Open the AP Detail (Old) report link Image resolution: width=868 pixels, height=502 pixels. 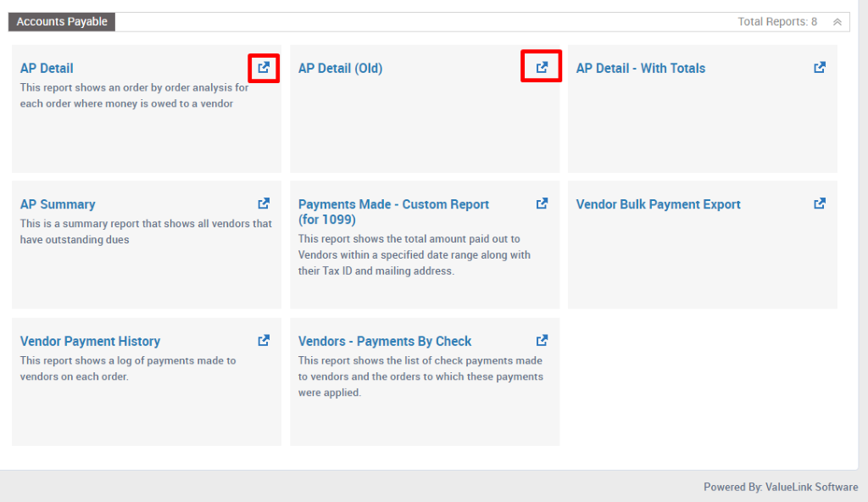tap(340, 68)
